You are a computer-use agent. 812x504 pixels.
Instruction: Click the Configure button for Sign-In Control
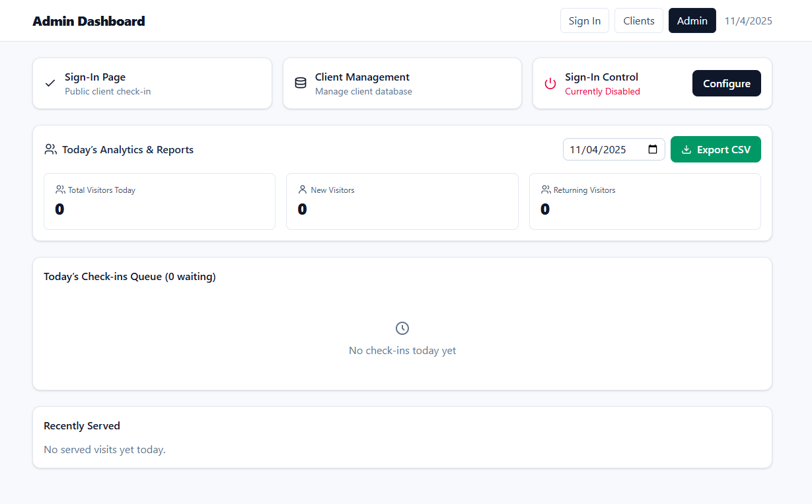(726, 83)
